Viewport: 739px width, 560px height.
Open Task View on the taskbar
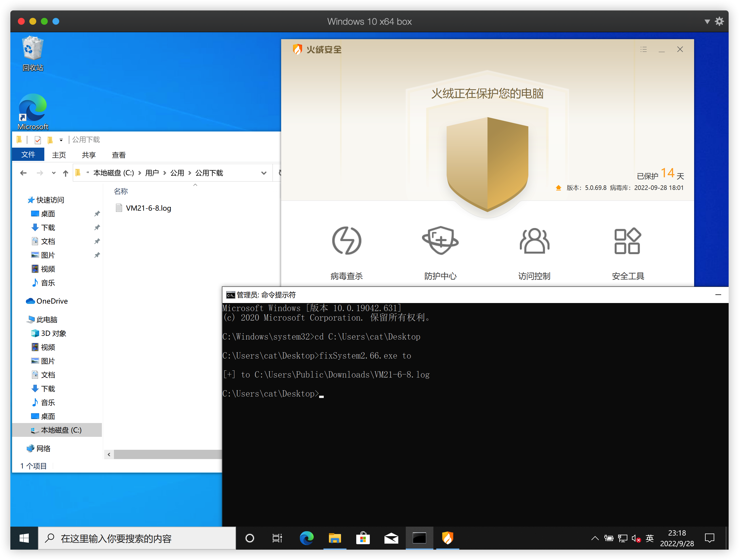pyautogui.click(x=277, y=538)
